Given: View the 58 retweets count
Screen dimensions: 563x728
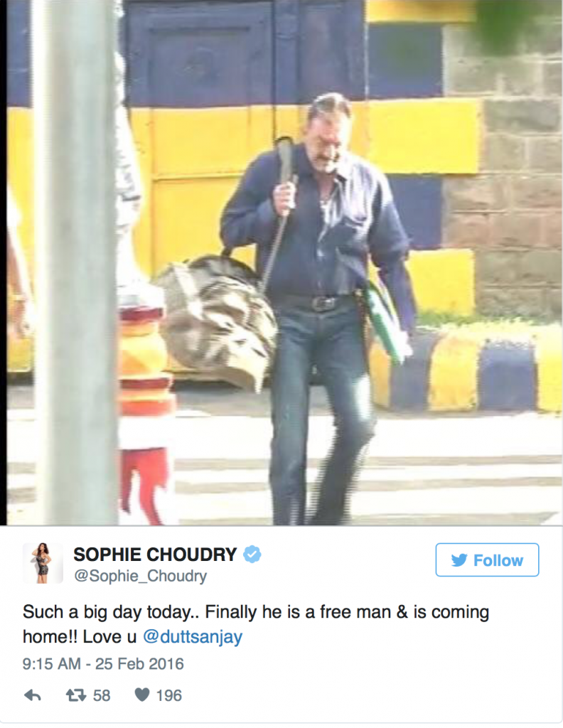Looking at the screenshot, I should (102, 695).
